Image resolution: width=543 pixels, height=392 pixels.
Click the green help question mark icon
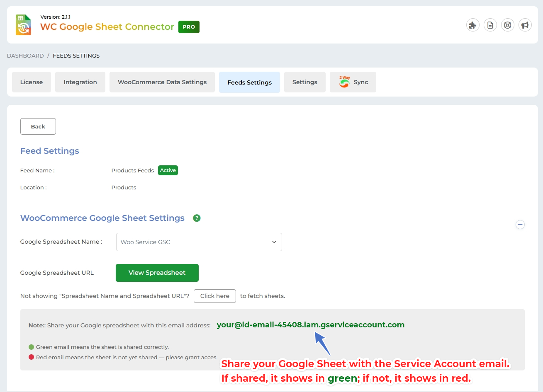point(197,218)
